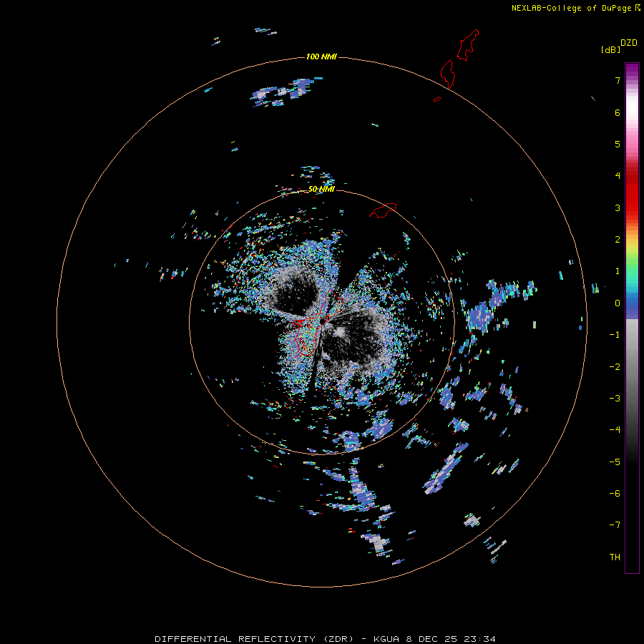Click the -7 value on color scale

[x=615, y=525]
